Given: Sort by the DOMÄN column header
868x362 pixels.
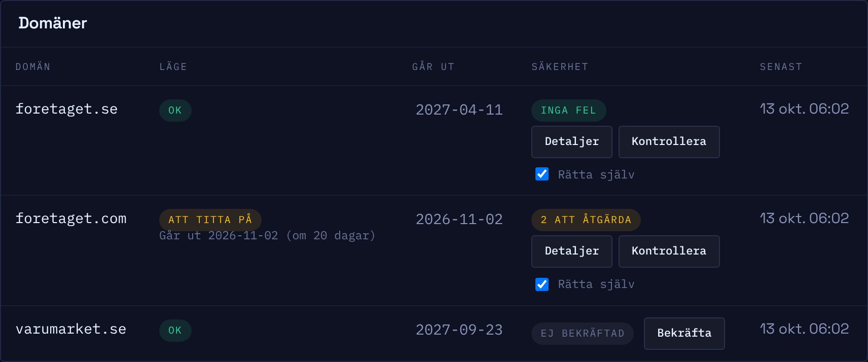Looking at the screenshot, I should (33, 67).
